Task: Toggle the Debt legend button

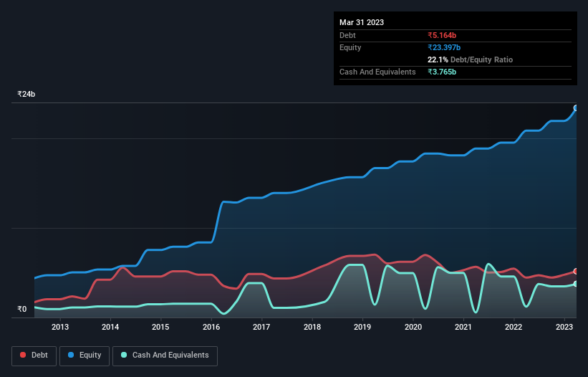Action: 34,355
